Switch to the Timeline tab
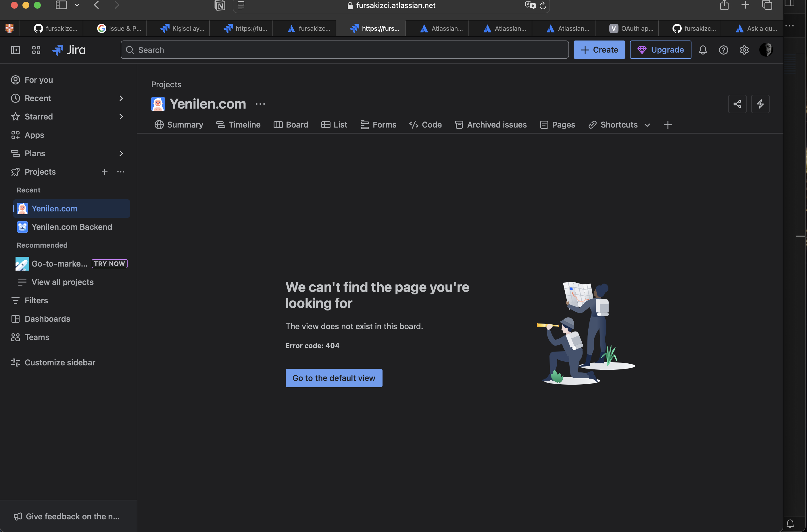 238,125
